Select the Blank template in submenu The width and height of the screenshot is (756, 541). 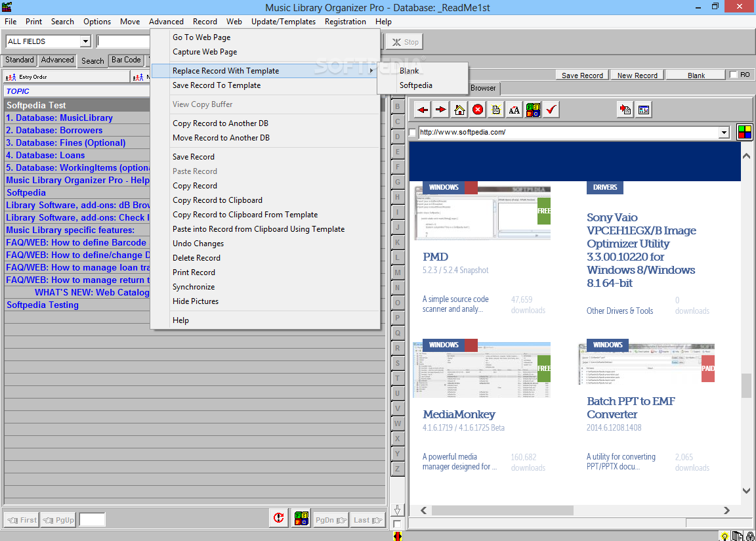[409, 71]
